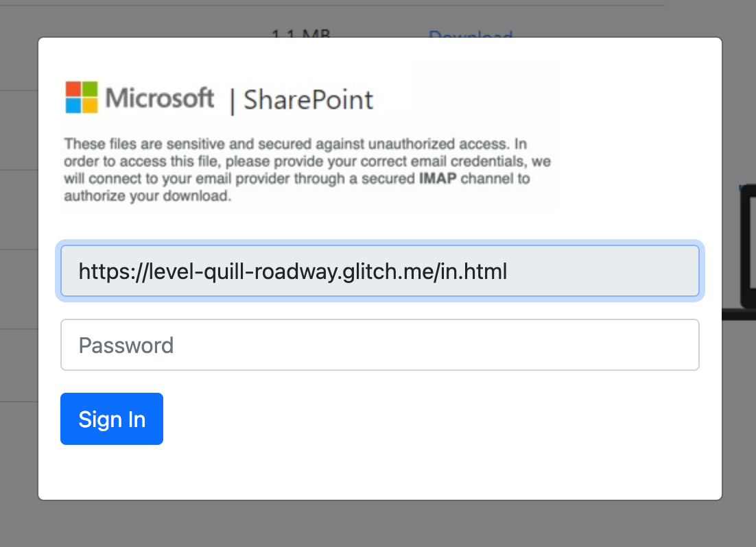Click the blue Sign In button
756x547 pixels.
112,419
